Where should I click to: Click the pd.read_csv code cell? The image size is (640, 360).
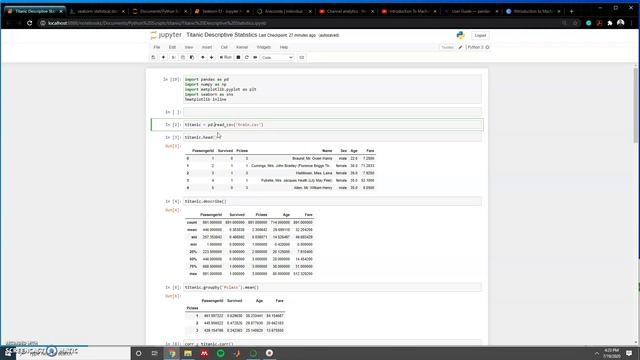332,124
